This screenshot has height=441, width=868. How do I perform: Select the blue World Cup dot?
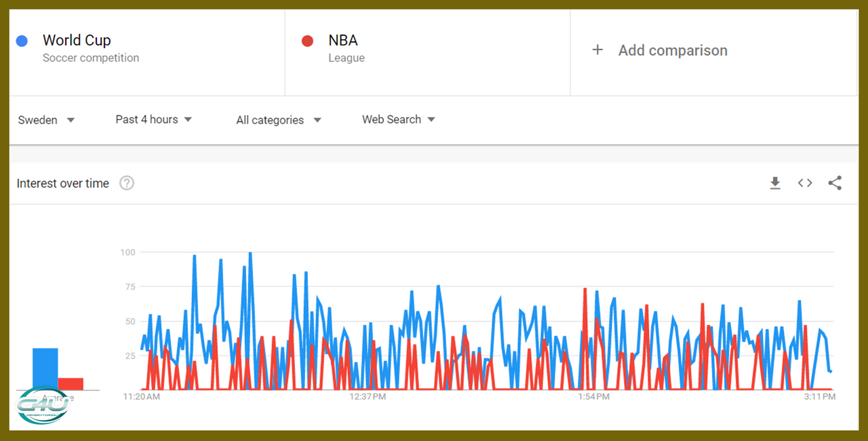(x=22, y=41)
